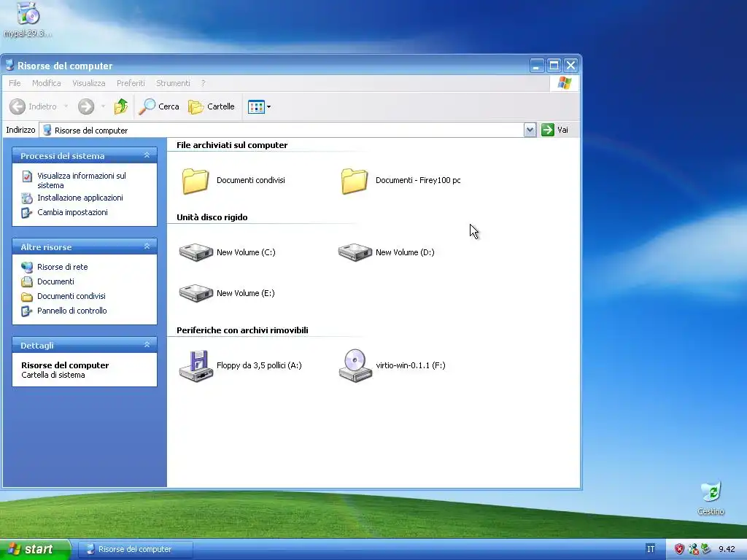
Task: Expand the Indirizzo address bar dropdown
Action: [530, 130]
